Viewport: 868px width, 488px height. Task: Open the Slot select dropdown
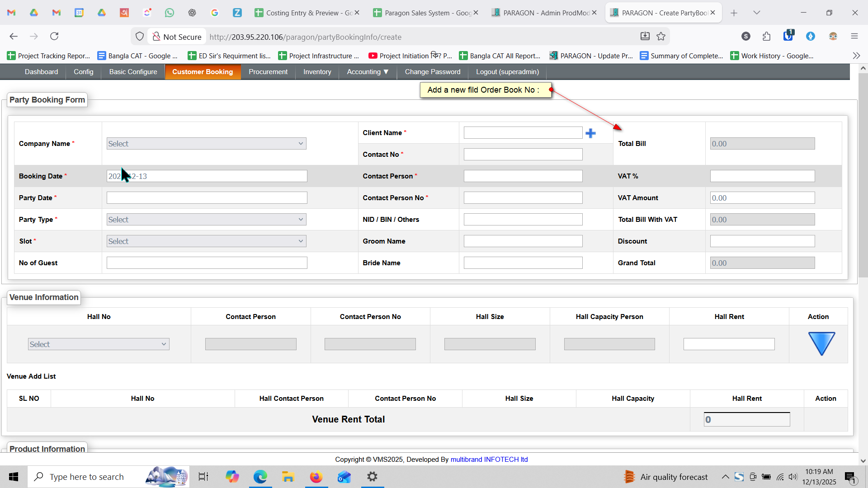207,241
